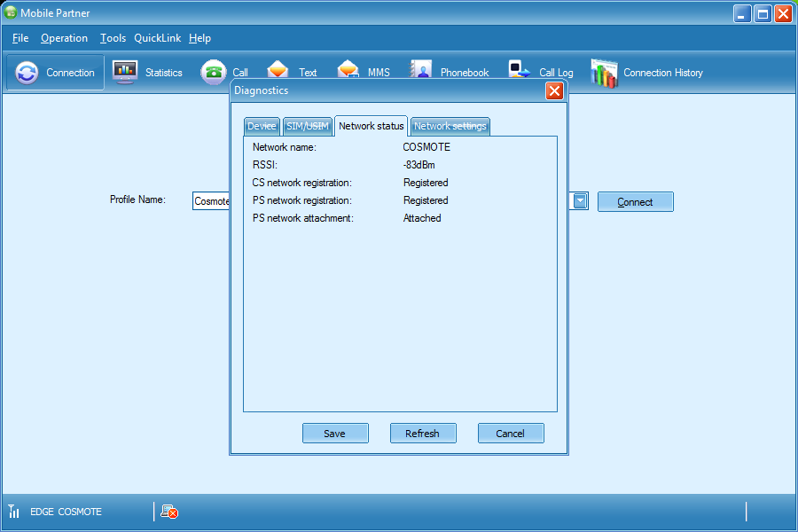
Task: Expand the Profile Name dropdown arrow
Action: [x=580, y=200]
